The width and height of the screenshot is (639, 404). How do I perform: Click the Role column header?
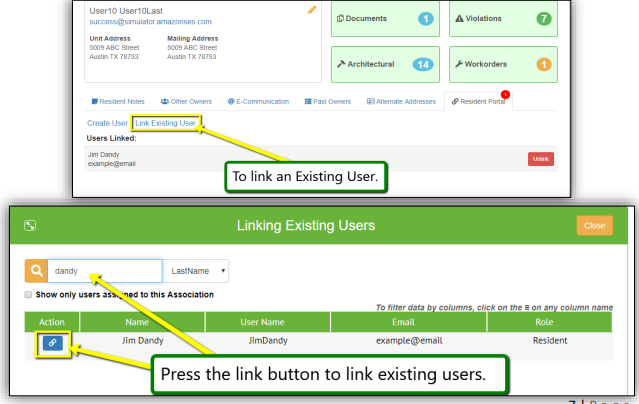tap(550, 322)
